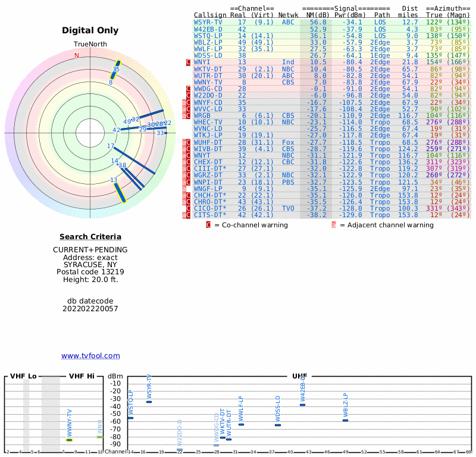Click the co-channel warning icon beside WRGB

(x=189, y=115)
